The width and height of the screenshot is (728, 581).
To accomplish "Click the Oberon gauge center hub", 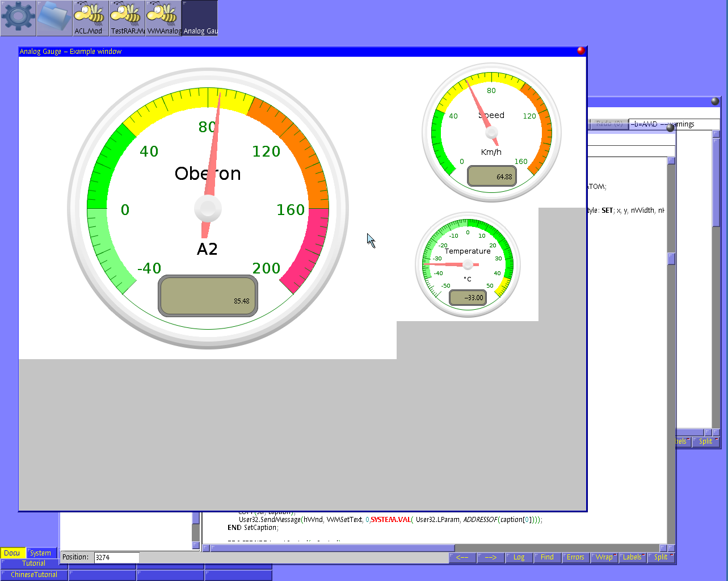I will 208,209.
